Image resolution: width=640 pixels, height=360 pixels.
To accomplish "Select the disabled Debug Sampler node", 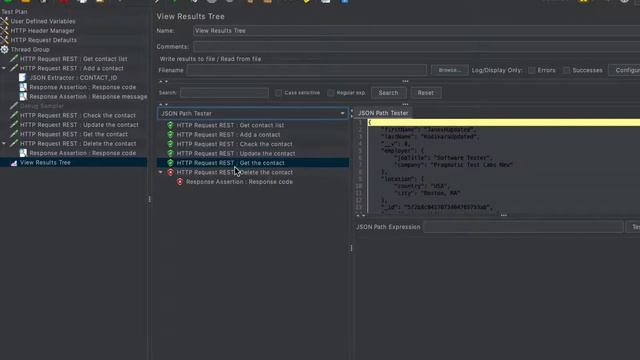I will (x=42, y=106).
